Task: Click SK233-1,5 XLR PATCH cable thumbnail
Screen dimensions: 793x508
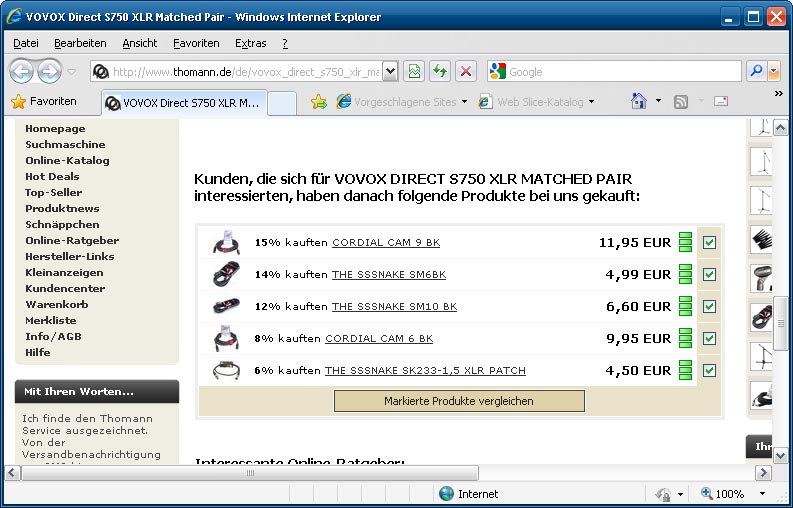Action: [x=226, y=370]
